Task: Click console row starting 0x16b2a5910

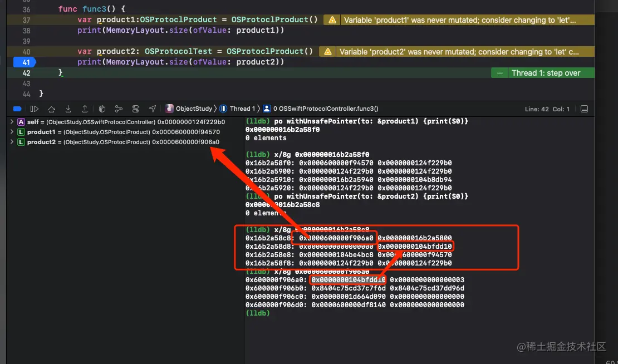Action: 349,180
